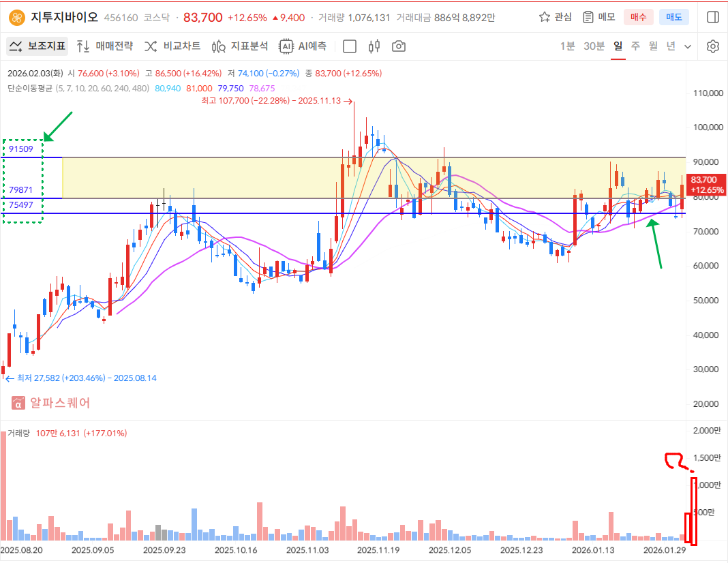
Task: Add stock to 관심 watchlist star
Action: (x=555, y=17)
